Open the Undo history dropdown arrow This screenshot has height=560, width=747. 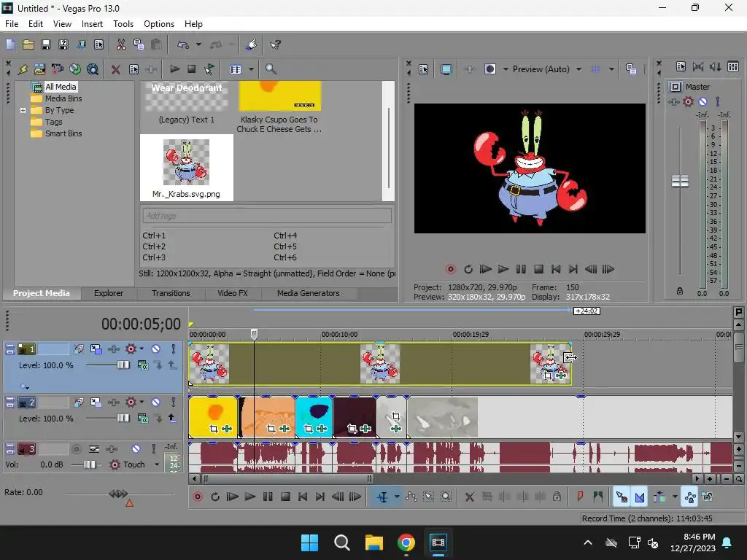pos(198,44)
